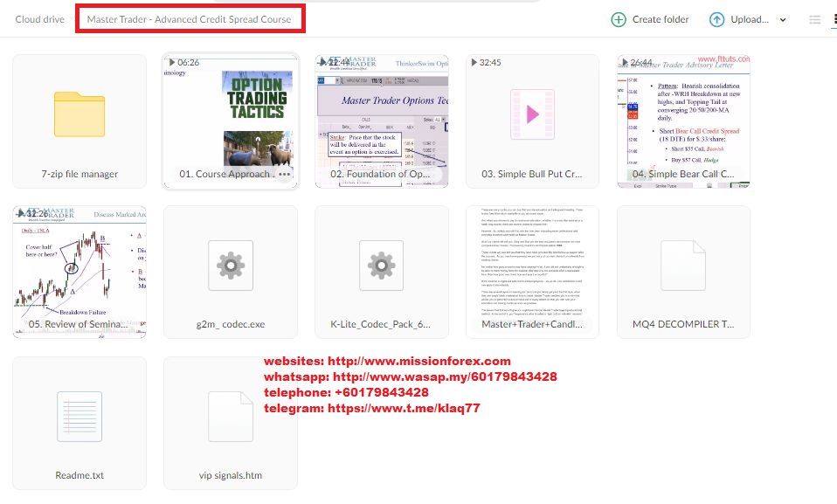The height and width of the screenshot is (504, 837).
Task: Click the Upload arrow circle icon
Action: pyautogui.click(x=716, y=20)
